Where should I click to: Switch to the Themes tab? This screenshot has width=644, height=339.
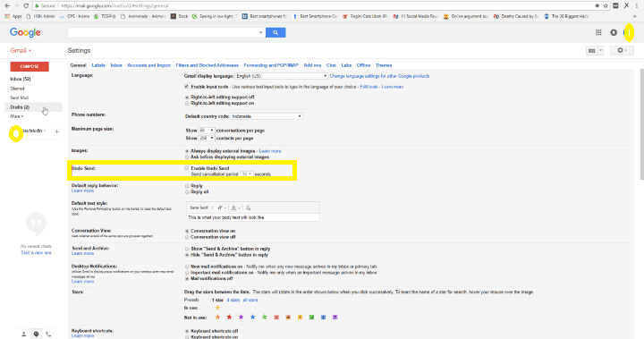(384, 65)
